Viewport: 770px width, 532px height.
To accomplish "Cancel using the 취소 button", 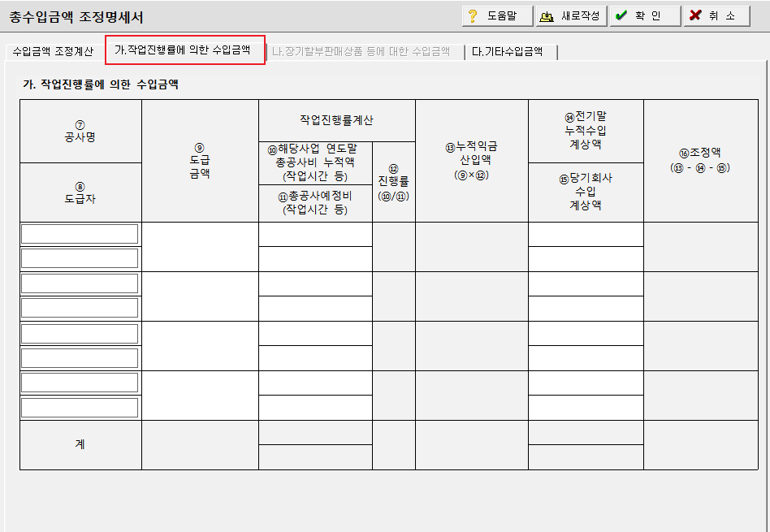I will (x=717, y=15).
